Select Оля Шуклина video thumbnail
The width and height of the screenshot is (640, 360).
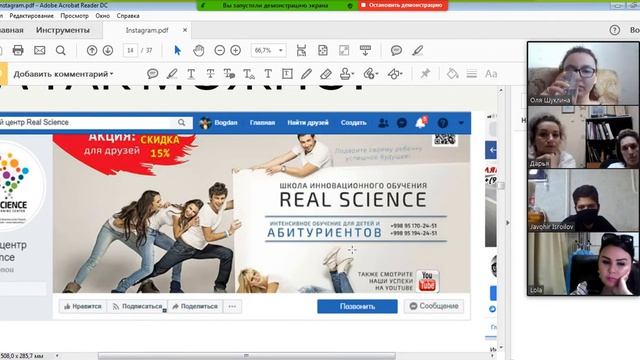(583, 73)
